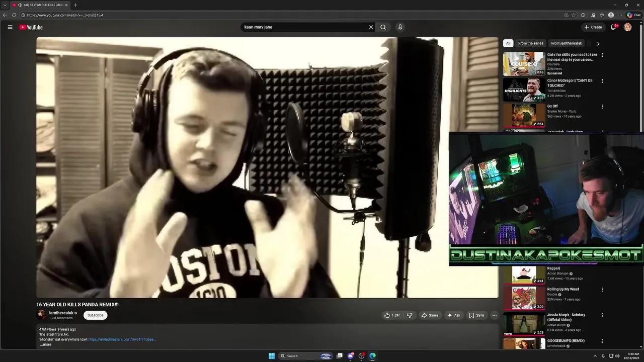Screen dimensions: 644x362
Task: Open Rolling Up My Weed video title
Action: tap(563, 289)
